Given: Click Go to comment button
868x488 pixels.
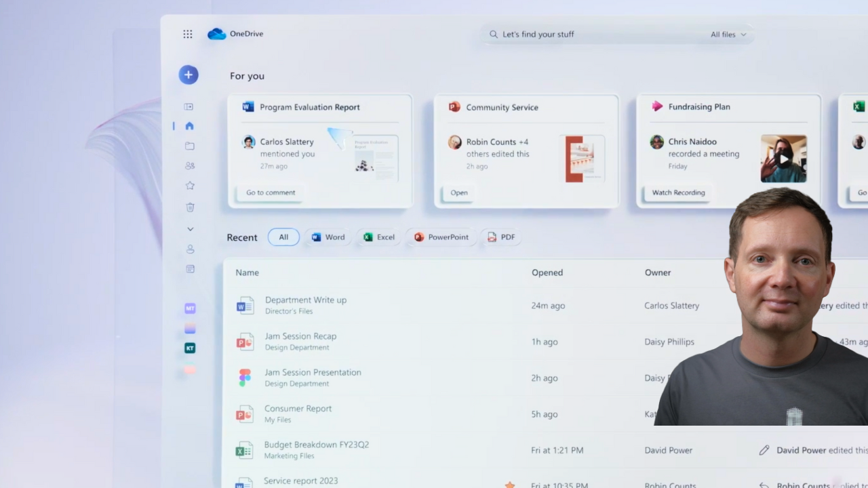Looking at the screenshot, I should tap(271, 192).
